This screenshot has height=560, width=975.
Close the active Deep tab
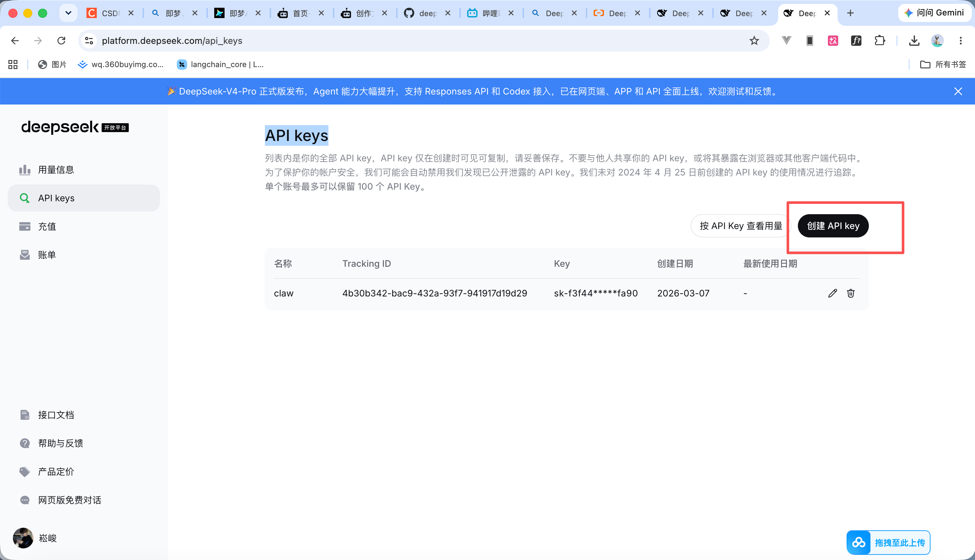tap(827, 13)
